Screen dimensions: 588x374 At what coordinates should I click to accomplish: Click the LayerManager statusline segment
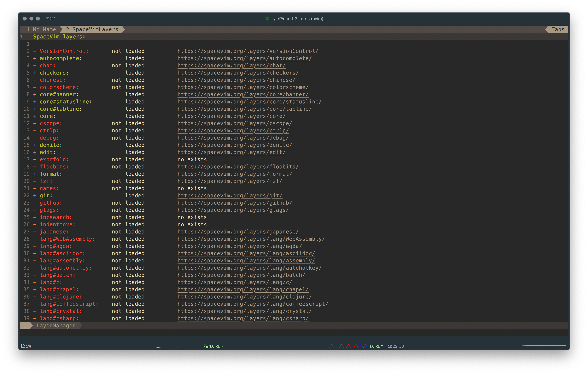[56, 325]
